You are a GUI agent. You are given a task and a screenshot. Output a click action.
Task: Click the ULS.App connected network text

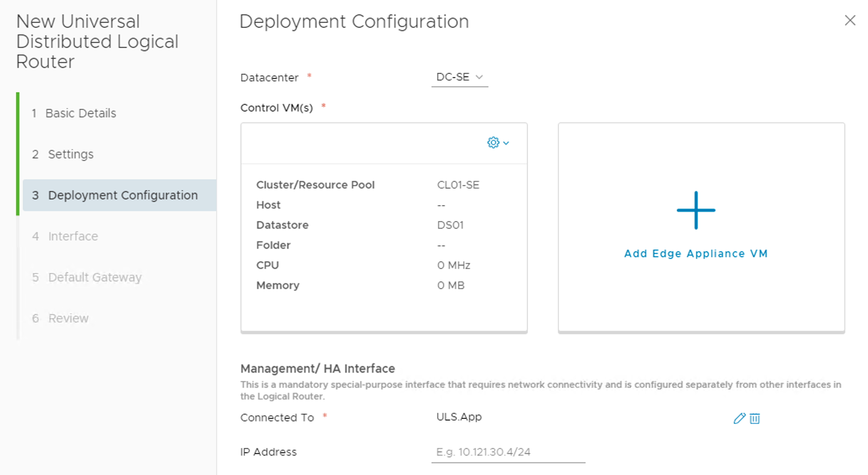[459, 417]
